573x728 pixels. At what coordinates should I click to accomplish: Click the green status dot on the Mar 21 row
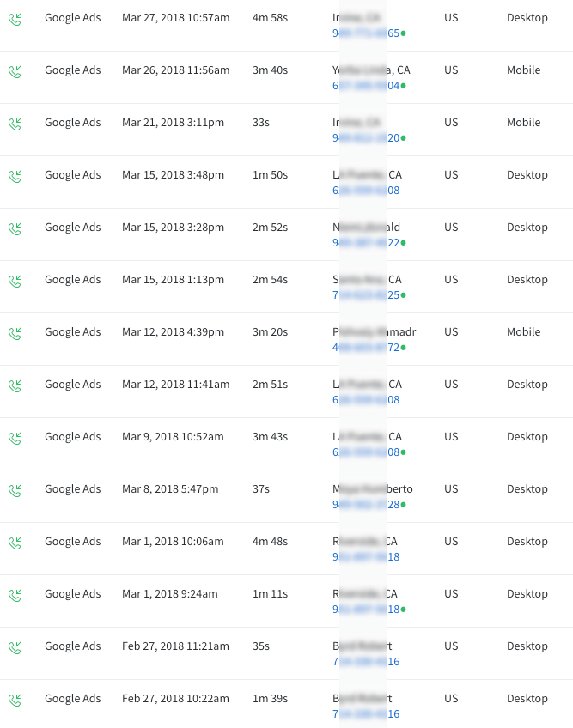(x=404, y=137)
